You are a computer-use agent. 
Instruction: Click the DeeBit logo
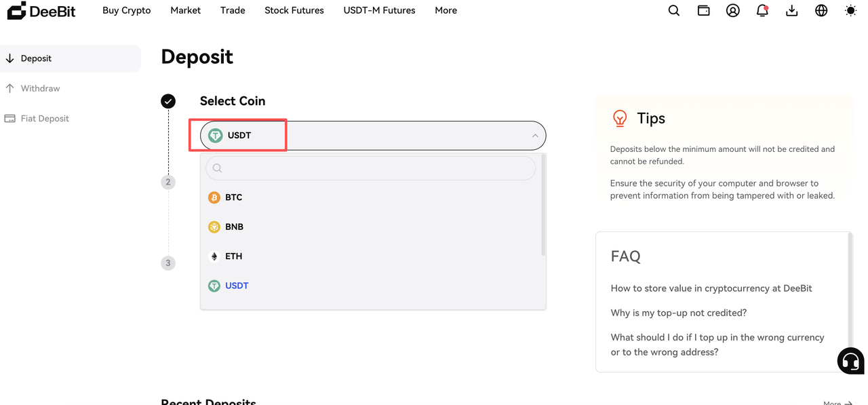[x=41, y=10]
